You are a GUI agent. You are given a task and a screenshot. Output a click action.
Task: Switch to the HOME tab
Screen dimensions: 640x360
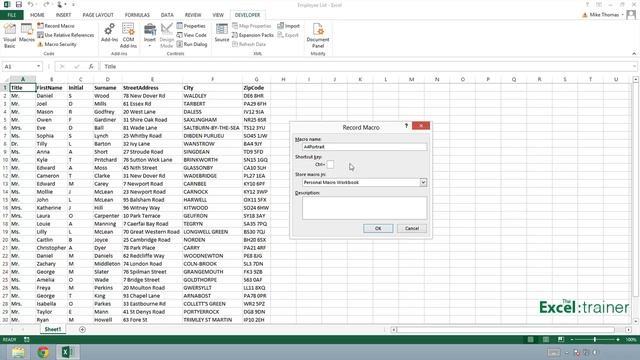(37, 15)
